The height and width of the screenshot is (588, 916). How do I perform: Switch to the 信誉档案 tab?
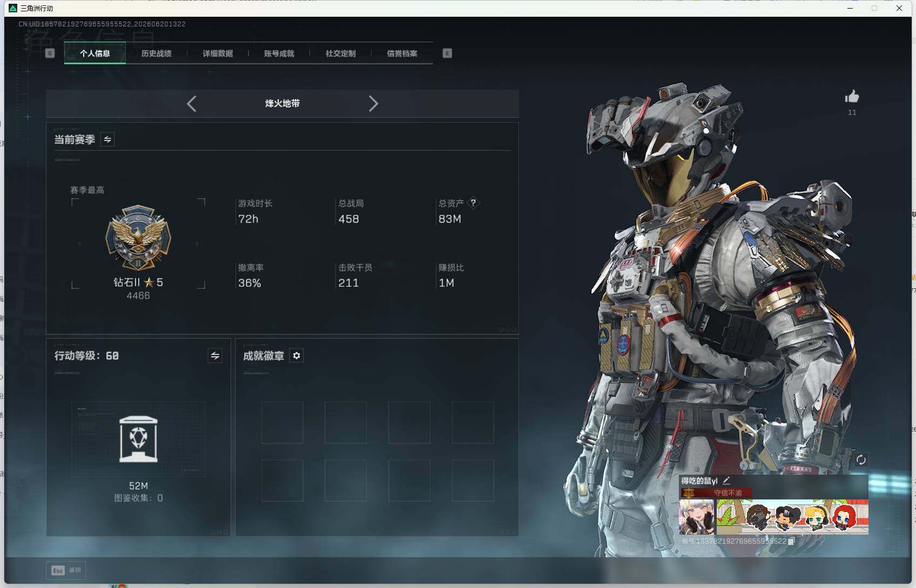[402, 53]
